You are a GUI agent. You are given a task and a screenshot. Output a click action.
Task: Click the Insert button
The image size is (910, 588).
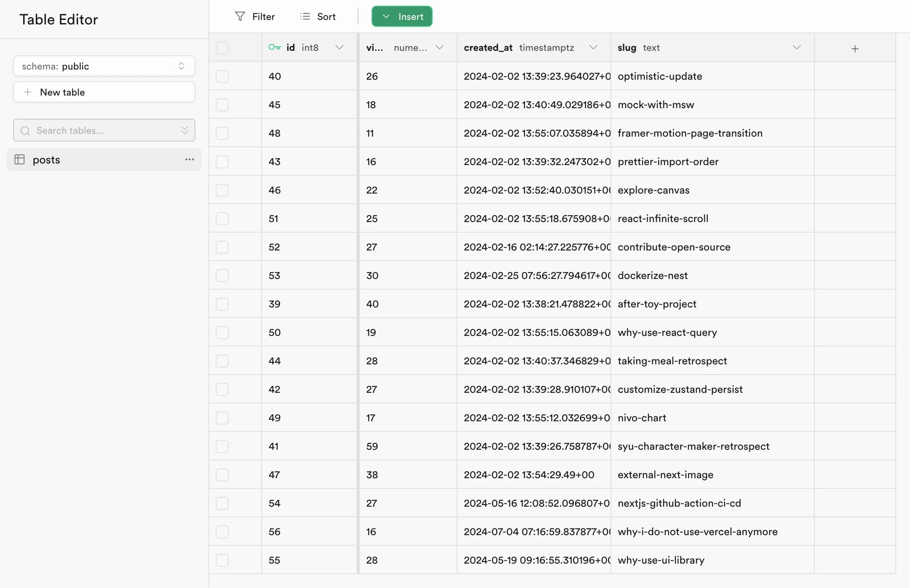click(x=402, y=16)
